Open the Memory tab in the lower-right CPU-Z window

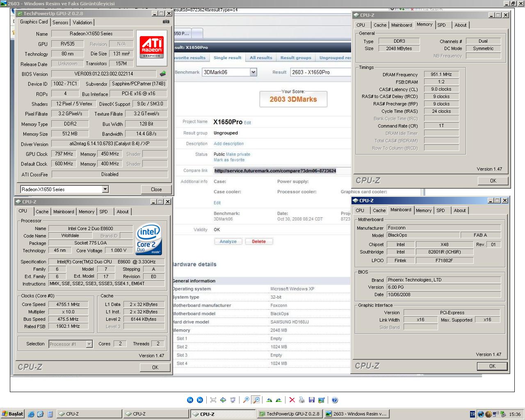click(x=424, y=210)
